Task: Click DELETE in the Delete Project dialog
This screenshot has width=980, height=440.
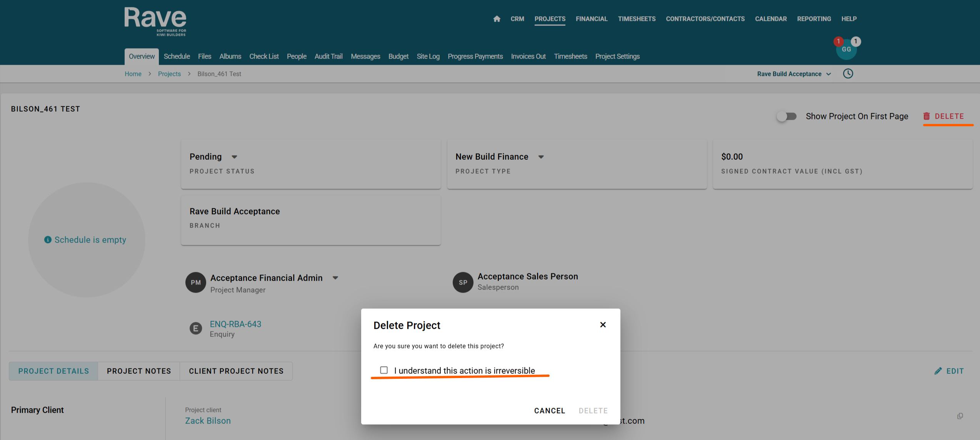Action: (x=593, y=411)
